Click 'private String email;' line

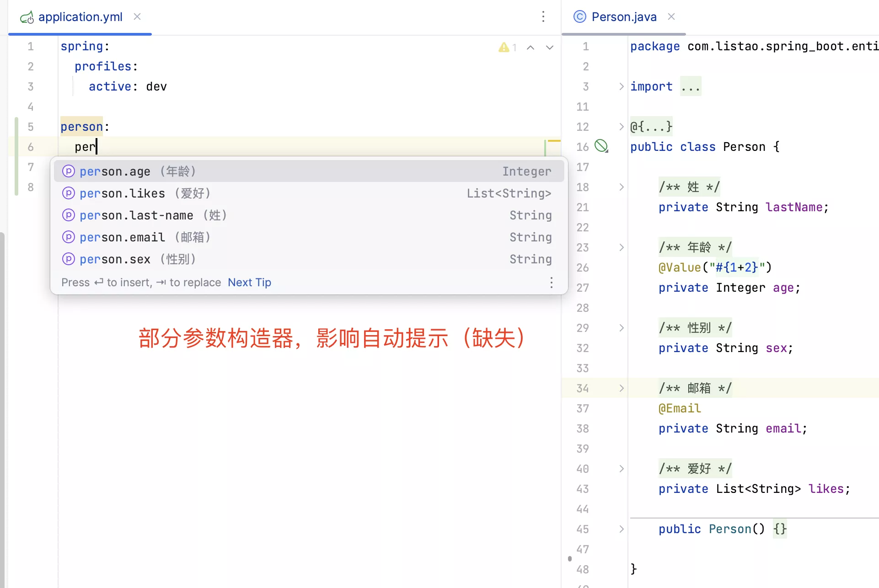733,428
